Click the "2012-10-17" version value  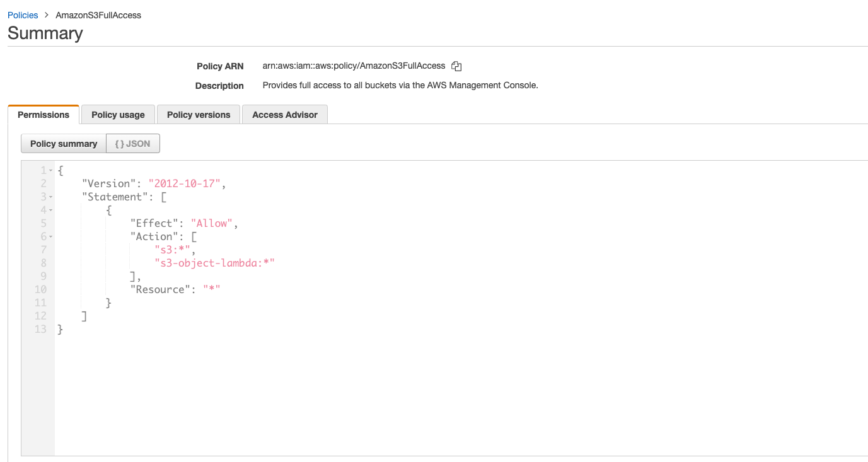point(184,183)
